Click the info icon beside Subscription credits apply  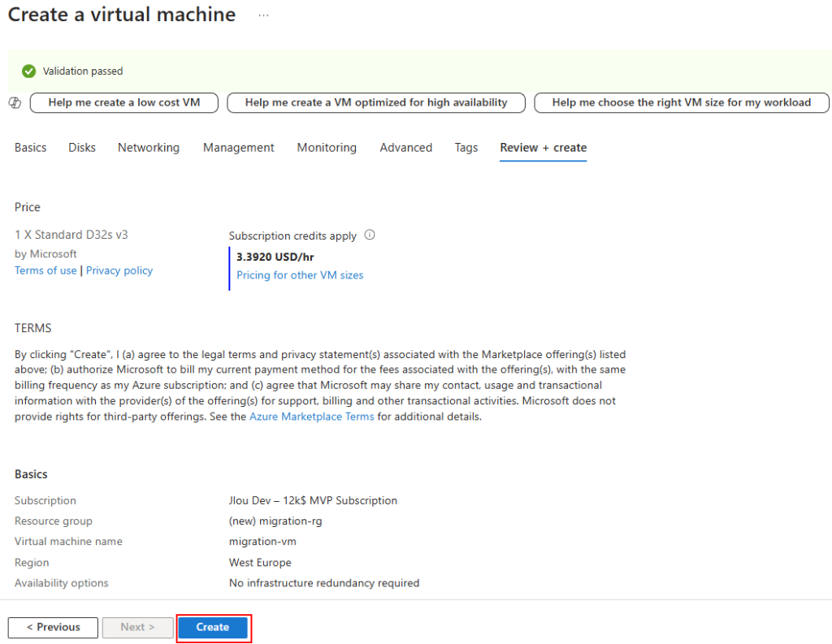point(370,236)
